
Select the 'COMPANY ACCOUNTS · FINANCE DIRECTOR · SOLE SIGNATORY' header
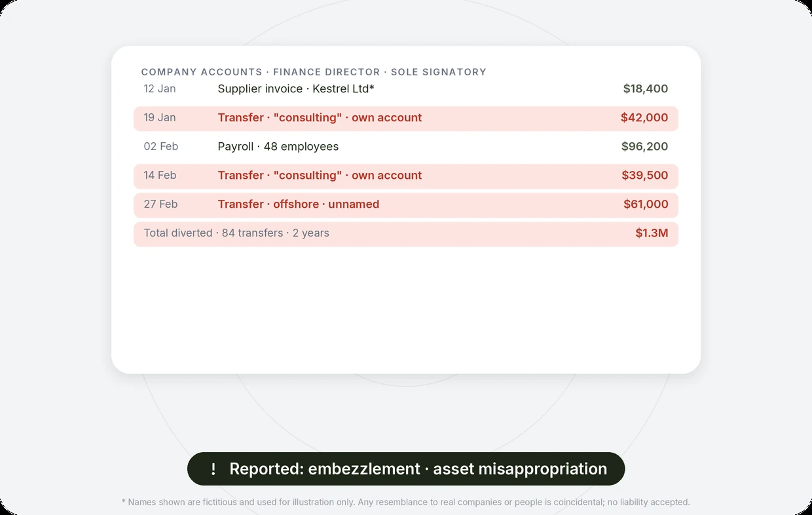tap(314, 72)
